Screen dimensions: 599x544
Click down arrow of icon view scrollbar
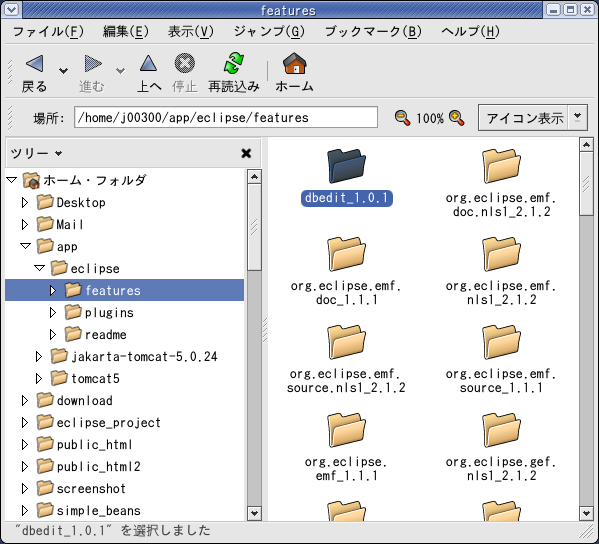586,513
